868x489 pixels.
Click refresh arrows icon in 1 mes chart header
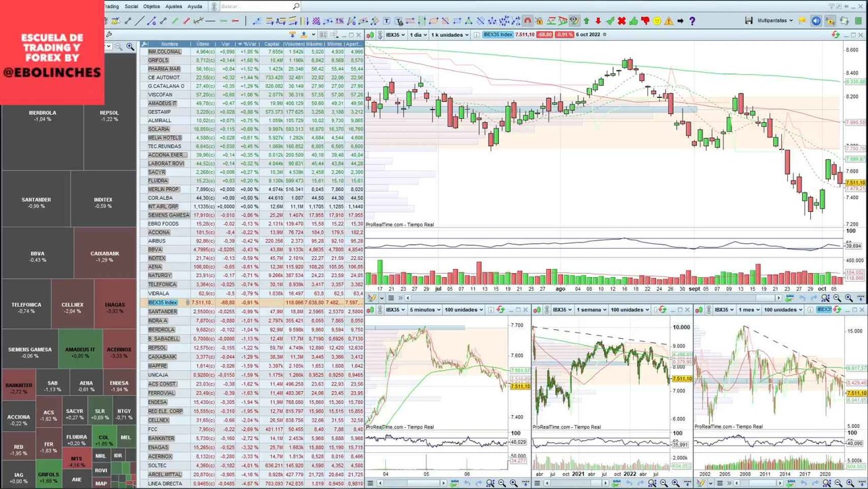click(837, 310)
